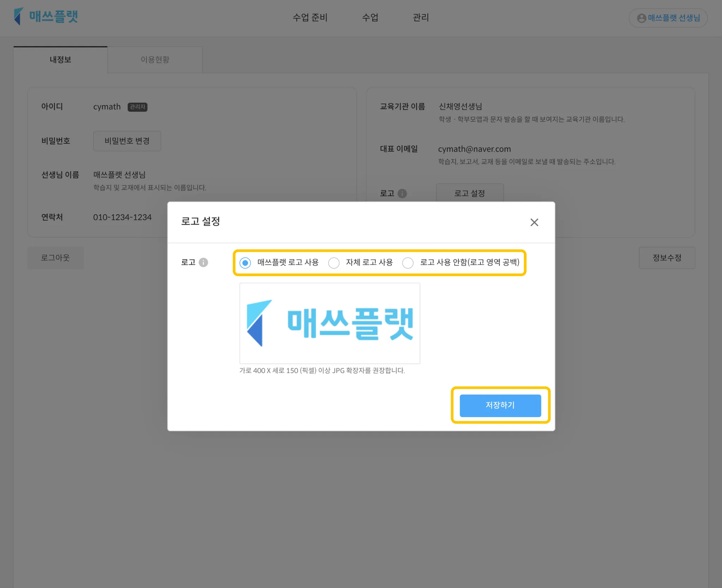722x588 pixels.
Task: Click the 로고 설정 button
Action: tap(469, 193)
